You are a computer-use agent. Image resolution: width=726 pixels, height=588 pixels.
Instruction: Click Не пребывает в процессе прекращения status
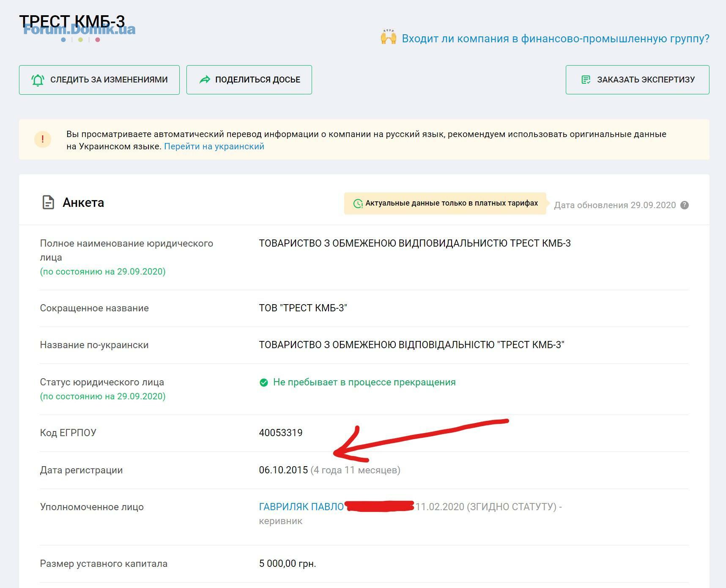(x=364, y=382)
